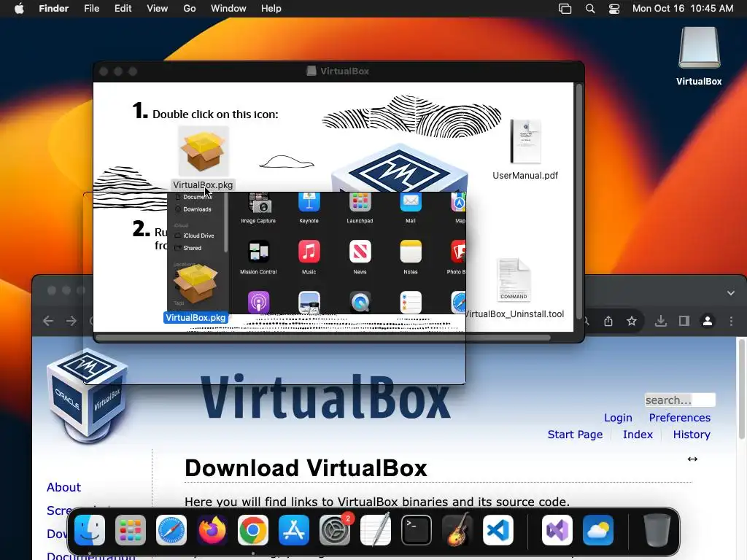Open Podcasts app in Applications window
The height and width of the screenshot is (560, 747).
(259, 303)
